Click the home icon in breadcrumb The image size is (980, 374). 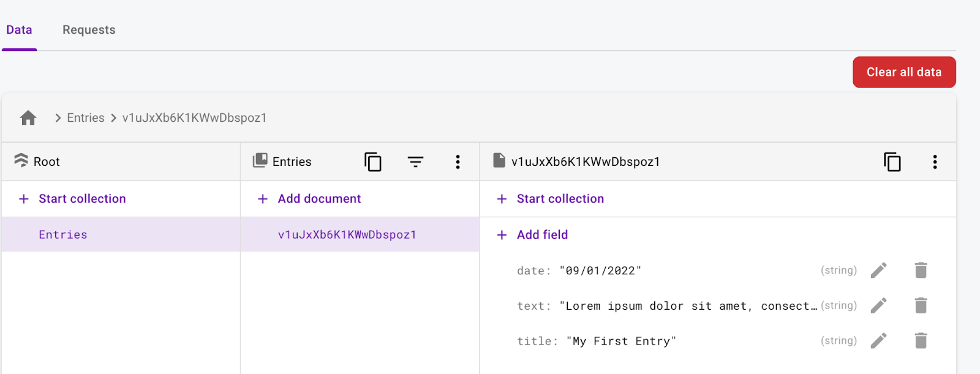click(x=28, y=118)
